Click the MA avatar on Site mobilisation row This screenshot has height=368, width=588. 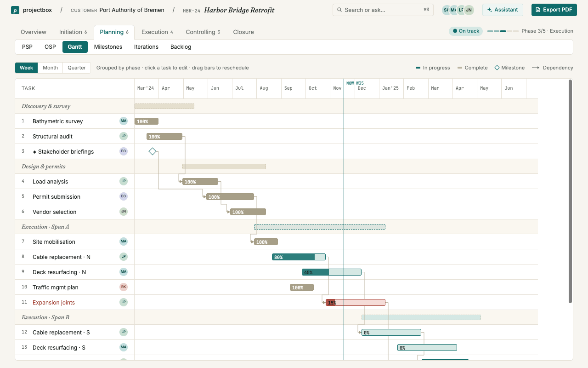124,241
